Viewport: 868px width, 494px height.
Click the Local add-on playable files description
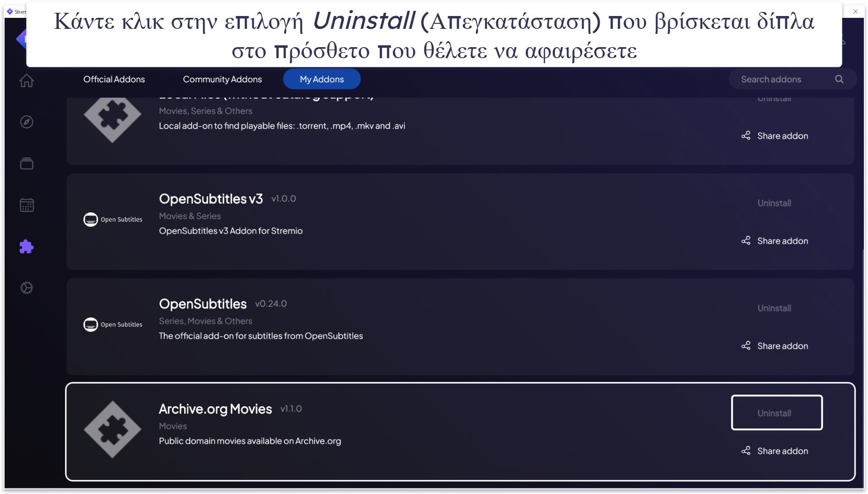[282, 126]
